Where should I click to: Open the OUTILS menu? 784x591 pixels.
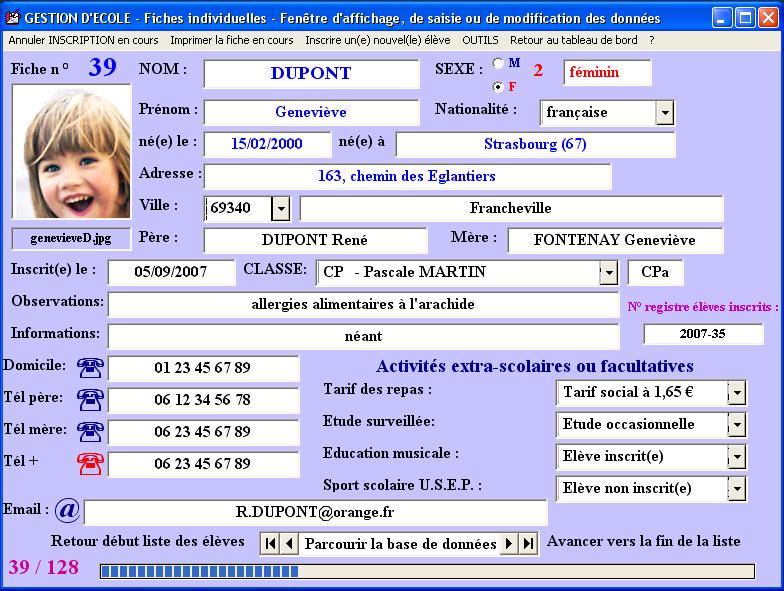480,40
